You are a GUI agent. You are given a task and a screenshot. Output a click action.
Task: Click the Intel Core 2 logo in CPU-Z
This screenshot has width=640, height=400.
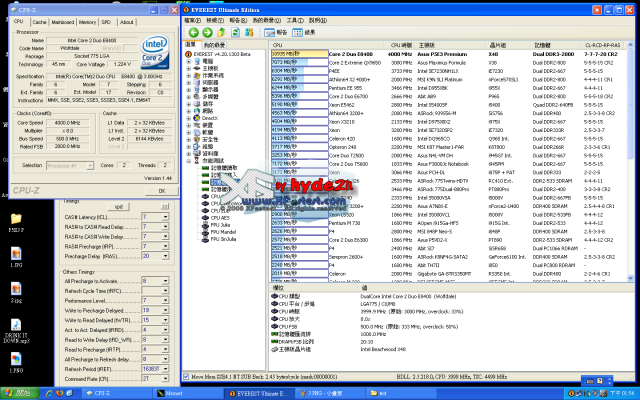pos(155,52)
